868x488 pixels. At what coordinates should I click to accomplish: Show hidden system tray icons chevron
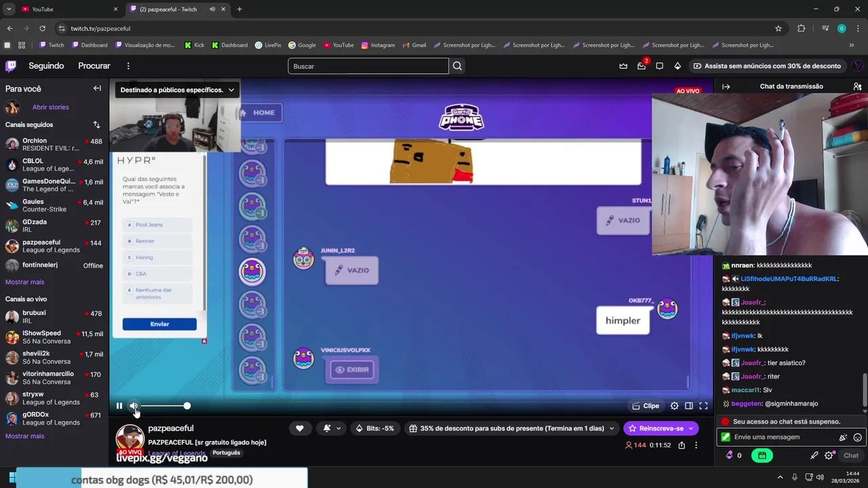[x=780, y=477]
